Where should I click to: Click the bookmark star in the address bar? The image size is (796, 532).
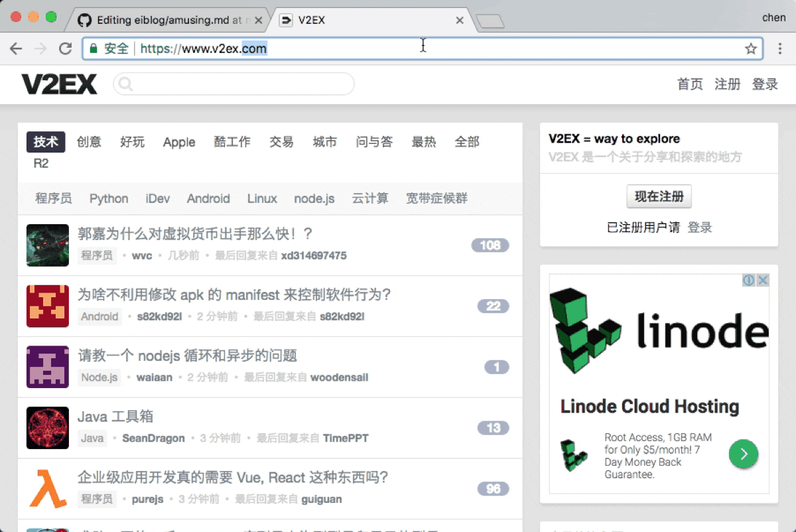click(751, 49)
